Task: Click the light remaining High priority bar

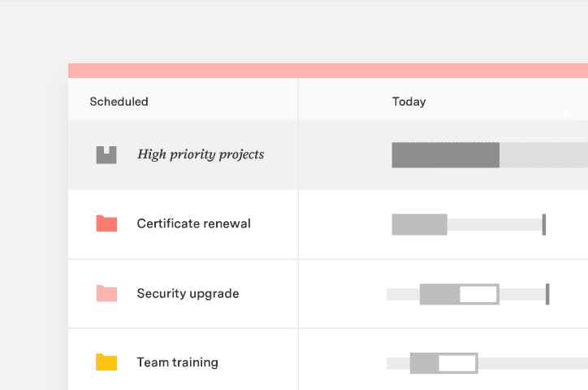Action: (543, 154)
